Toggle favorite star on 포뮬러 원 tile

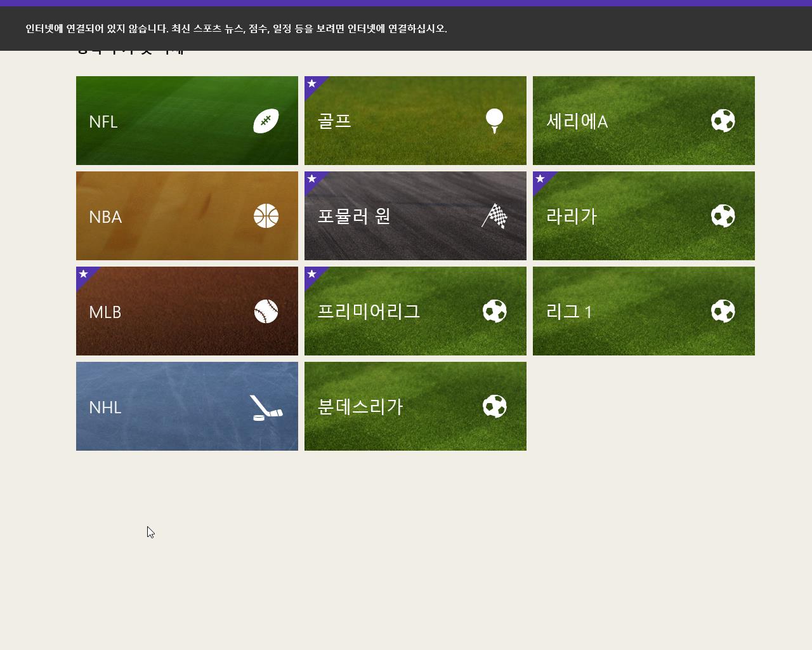311,178
